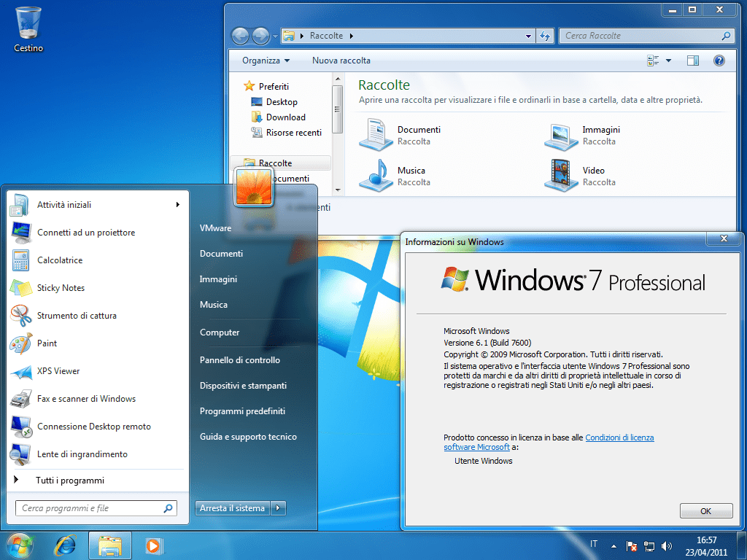Screen dimensions: 747x560
Task: Open volume control from the system tray speaker
Action: 667,545
